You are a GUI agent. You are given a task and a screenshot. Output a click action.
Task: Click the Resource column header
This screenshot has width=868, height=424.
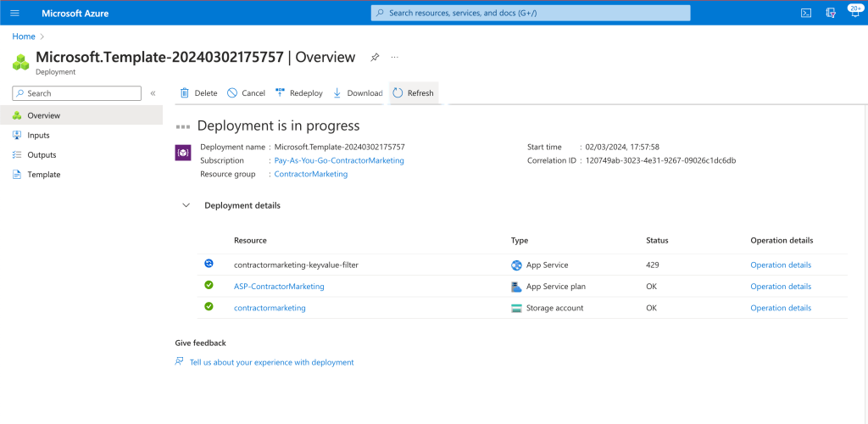coord(250,241)
